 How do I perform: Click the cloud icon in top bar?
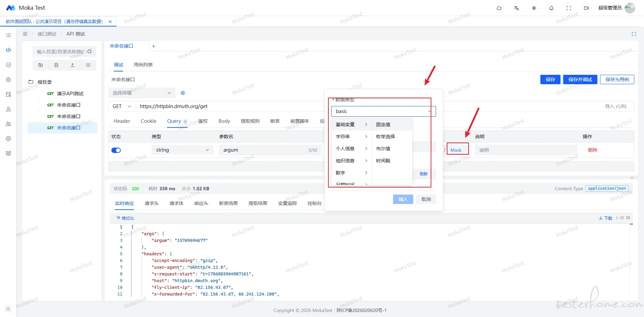[499, 8]
